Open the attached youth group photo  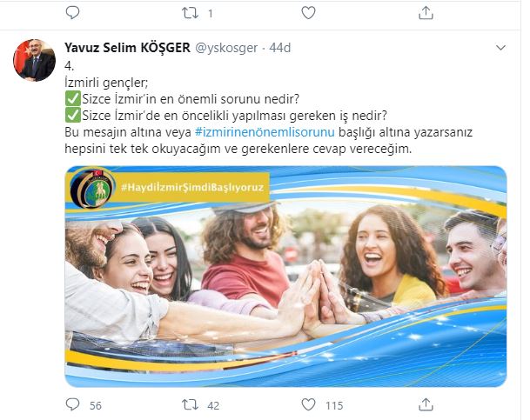coord(285,277)
